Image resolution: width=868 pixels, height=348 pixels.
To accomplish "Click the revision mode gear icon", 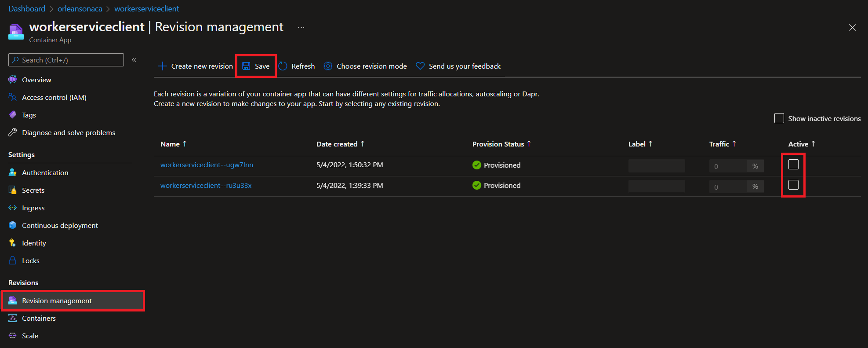I will (x=328, y=66).
